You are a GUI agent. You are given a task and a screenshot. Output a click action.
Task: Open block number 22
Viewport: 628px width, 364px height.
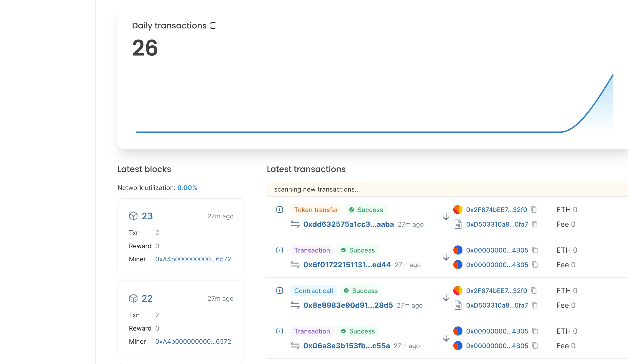(x=147, y=298)
